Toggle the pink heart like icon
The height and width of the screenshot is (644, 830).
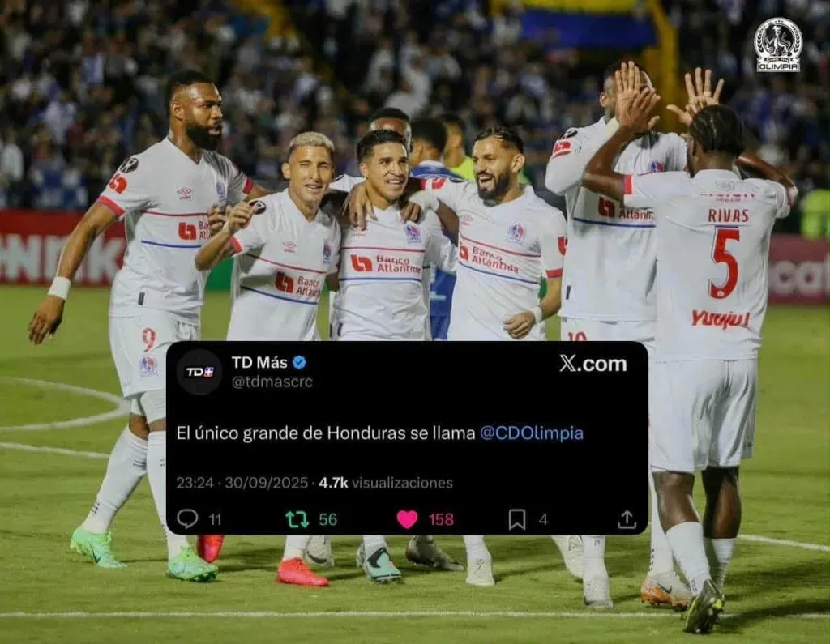click(407, 519)
